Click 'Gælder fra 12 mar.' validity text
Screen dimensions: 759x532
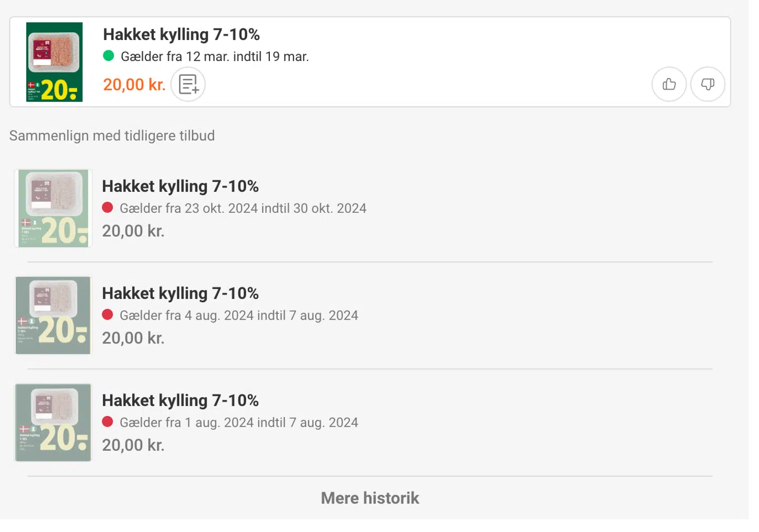point(215,56)
